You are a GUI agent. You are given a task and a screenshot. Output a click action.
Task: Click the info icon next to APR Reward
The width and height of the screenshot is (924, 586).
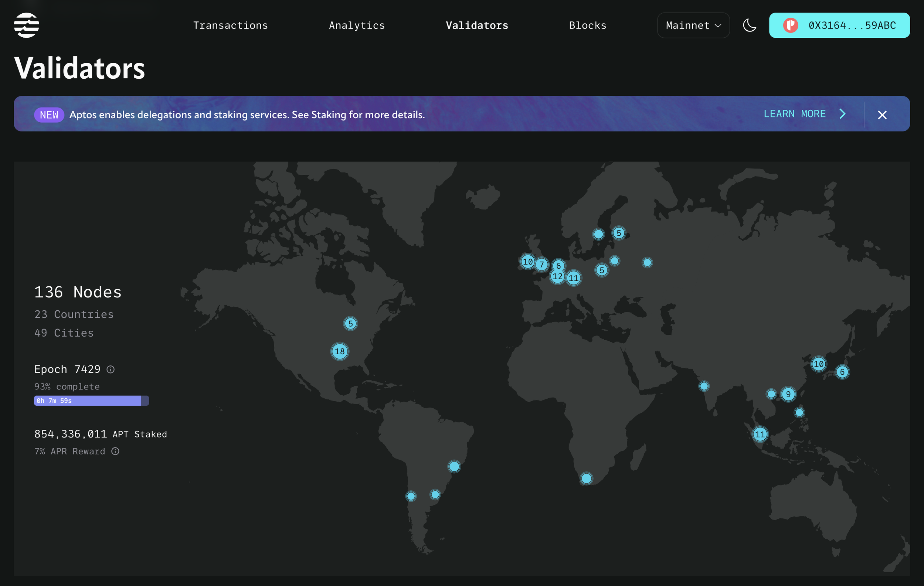tap(115, 451)
